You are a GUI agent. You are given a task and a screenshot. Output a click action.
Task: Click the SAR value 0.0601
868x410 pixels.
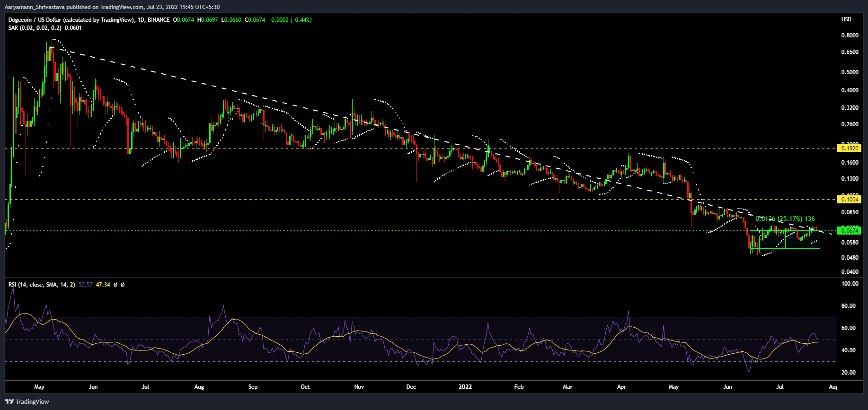[x=73, y=28]
